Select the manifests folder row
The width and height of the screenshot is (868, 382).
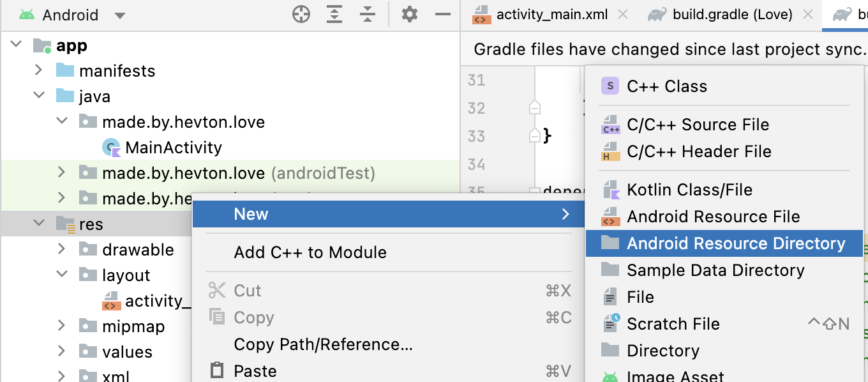point(230,70)
